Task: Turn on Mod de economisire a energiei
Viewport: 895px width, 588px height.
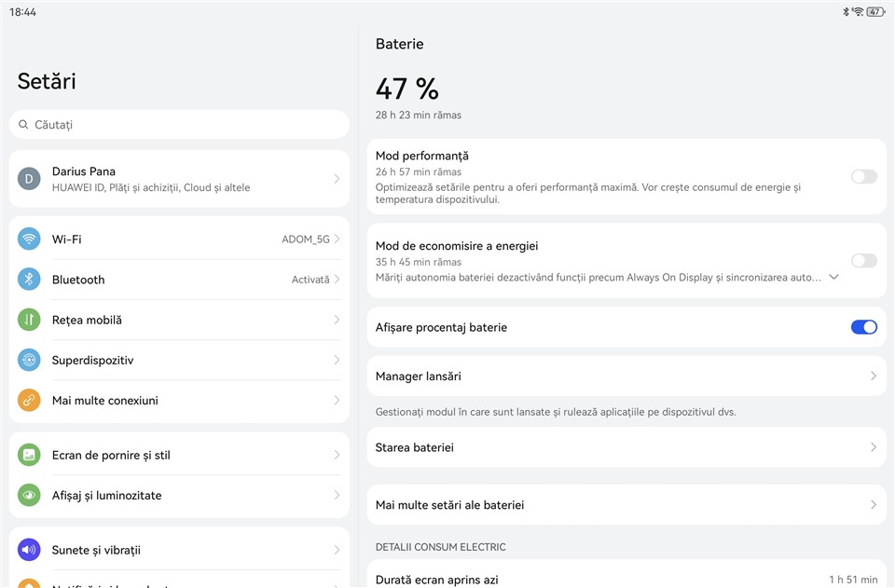Action: [x=863, y=261]
